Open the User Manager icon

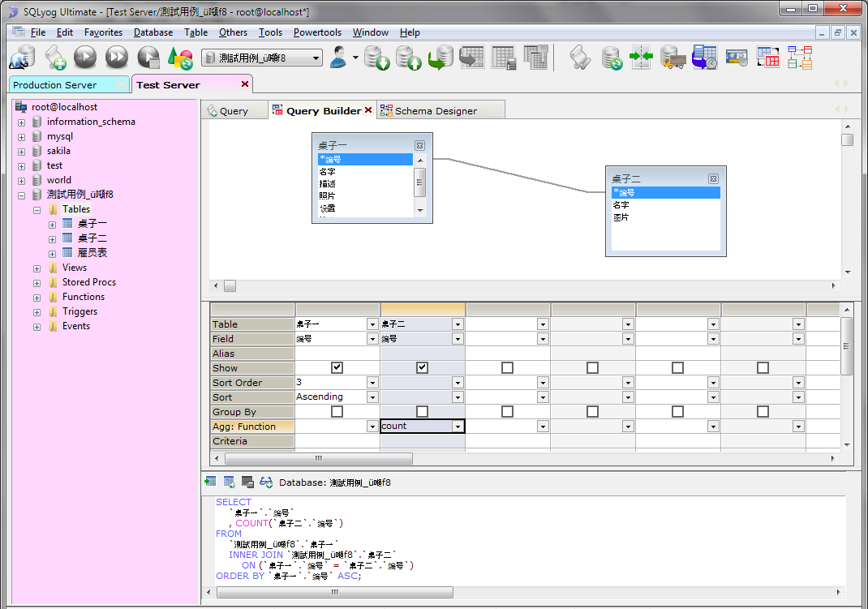(341, 58)
